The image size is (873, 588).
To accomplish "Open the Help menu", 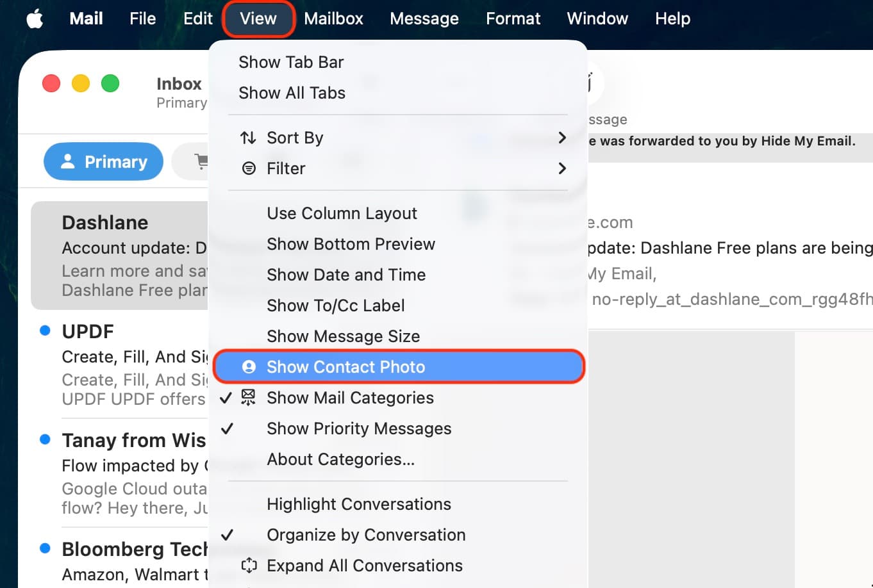I will tap(672, 19).
